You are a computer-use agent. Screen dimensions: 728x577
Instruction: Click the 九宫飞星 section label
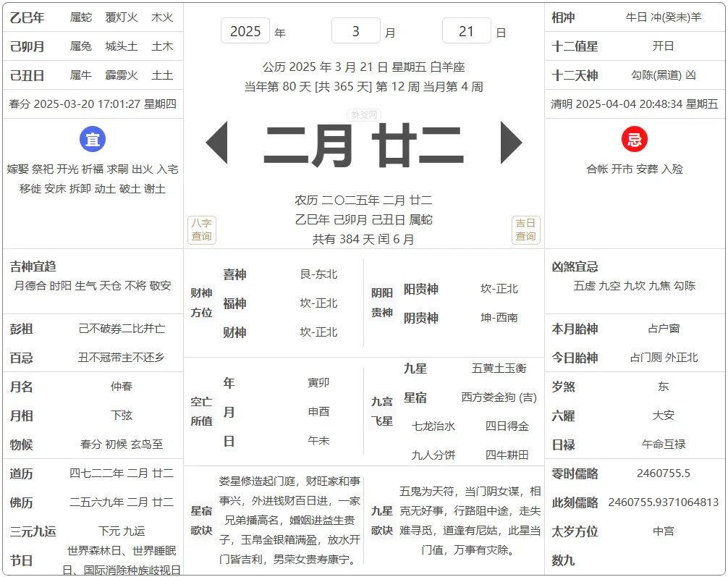point(382,411)
